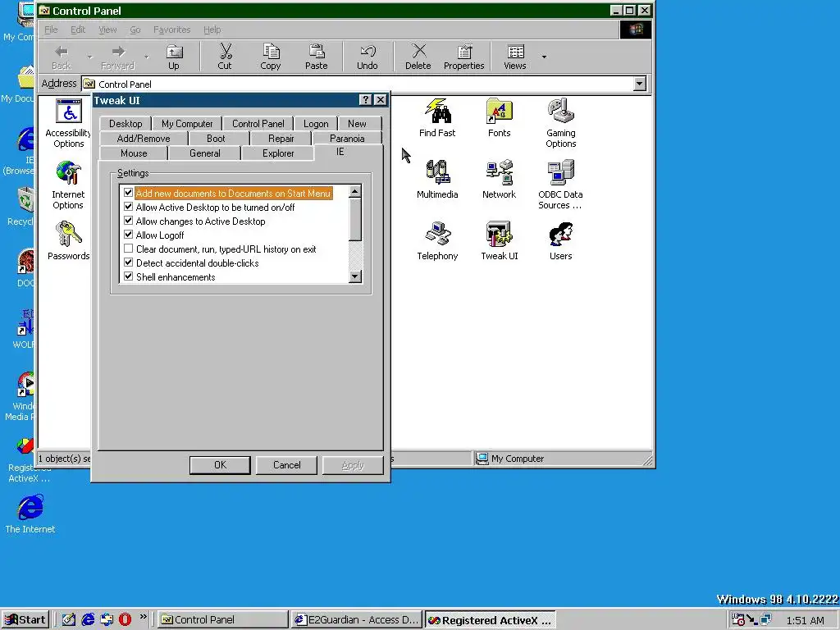Click the Up toolbar button

pyautogui.click(x=174, y=57)
